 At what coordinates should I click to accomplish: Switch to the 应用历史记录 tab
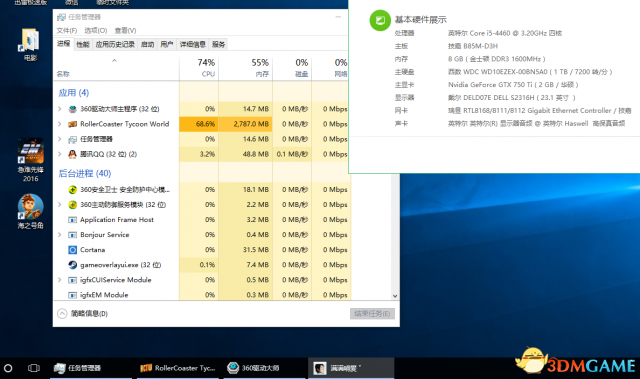(115, 44)
